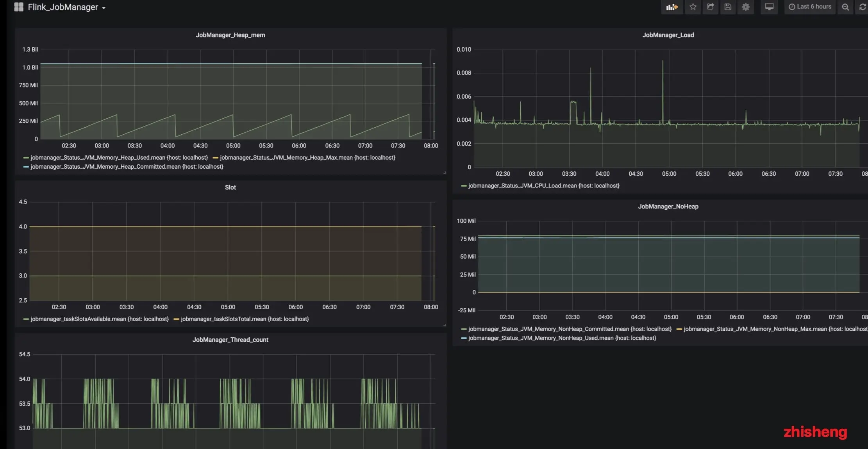Open the JobManager_Heap_mem panel title menu

[x=230, y=35]
